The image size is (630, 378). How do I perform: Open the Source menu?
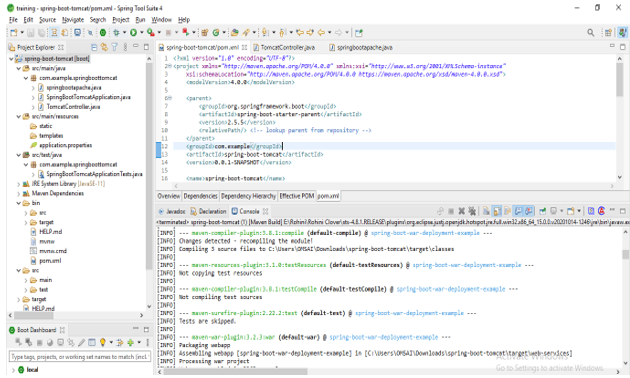[47, 20]
